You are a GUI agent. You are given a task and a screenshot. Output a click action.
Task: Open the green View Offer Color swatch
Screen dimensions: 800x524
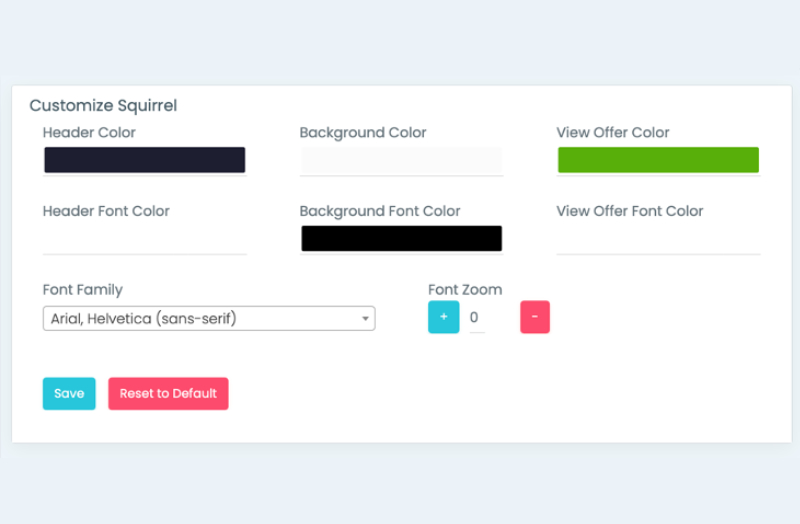pyautogui.click(x=658, y=160)
